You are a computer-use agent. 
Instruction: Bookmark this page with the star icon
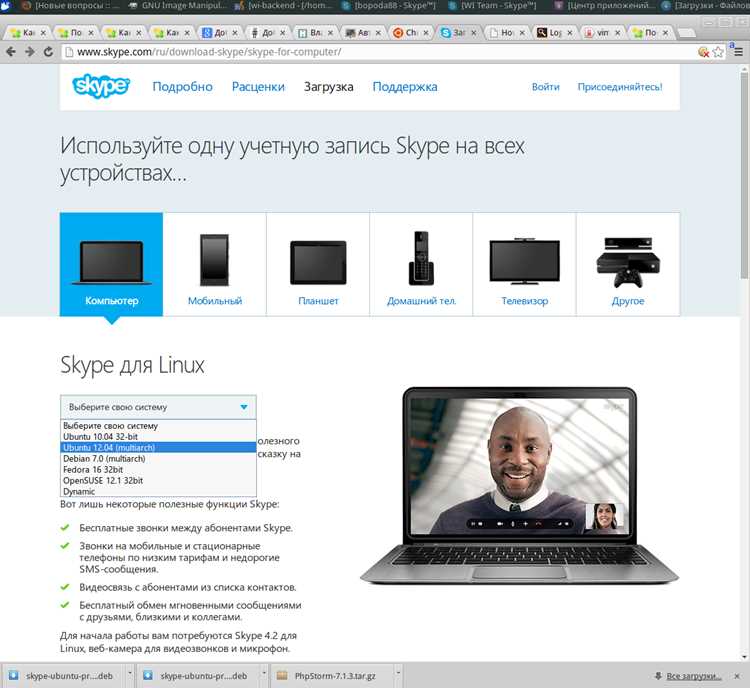pyautogui.click(x=718, y=52)
